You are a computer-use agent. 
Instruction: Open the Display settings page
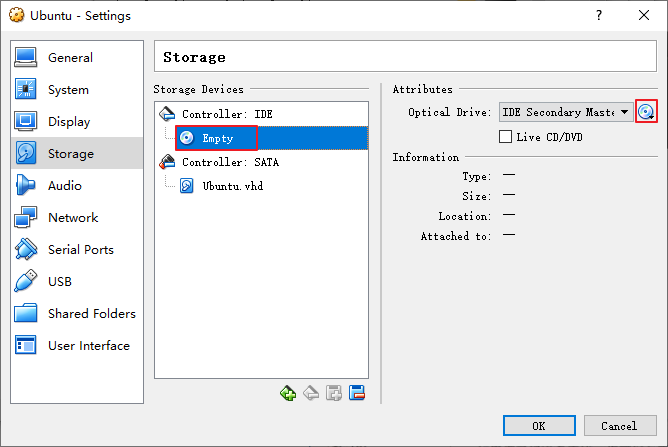point(69,122)
